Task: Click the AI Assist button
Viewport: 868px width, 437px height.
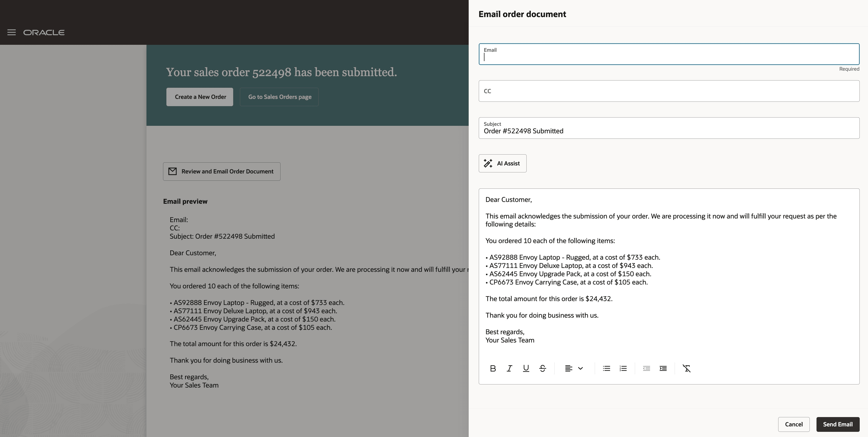Action: (502, 163)
